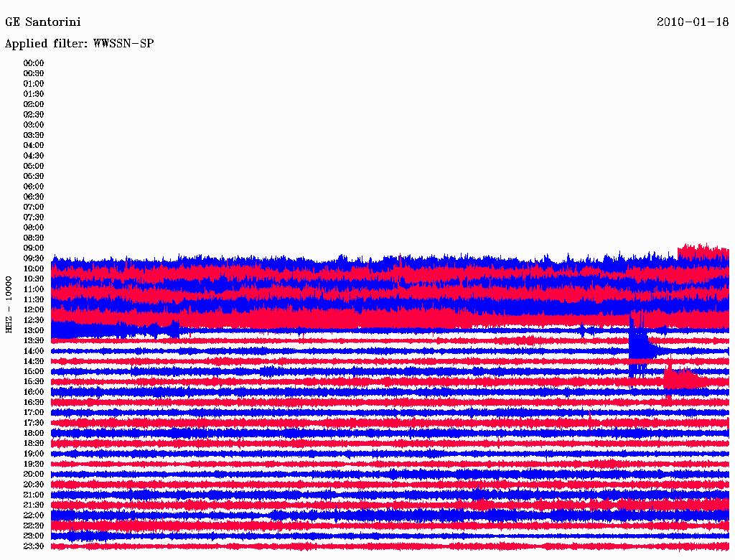The height and width of the screenshot is (560, 735).
Task: Select the 14:00 time label
Action: [33, 351]
